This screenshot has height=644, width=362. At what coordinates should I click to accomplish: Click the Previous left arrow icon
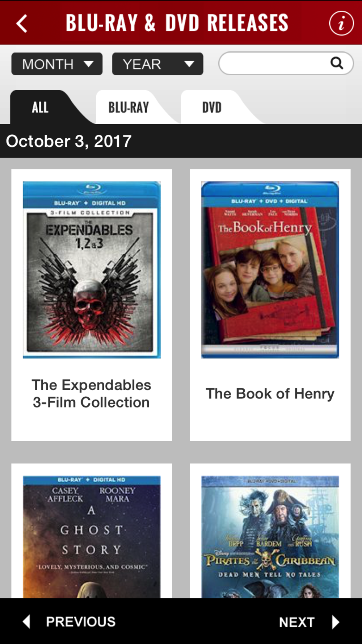tap(26, 622)
